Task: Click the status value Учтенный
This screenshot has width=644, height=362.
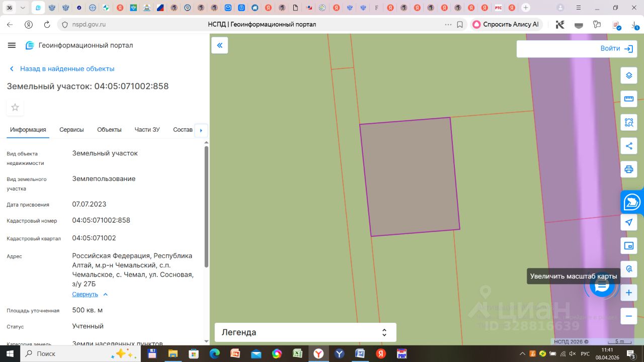Action: (x=88, y=326)
